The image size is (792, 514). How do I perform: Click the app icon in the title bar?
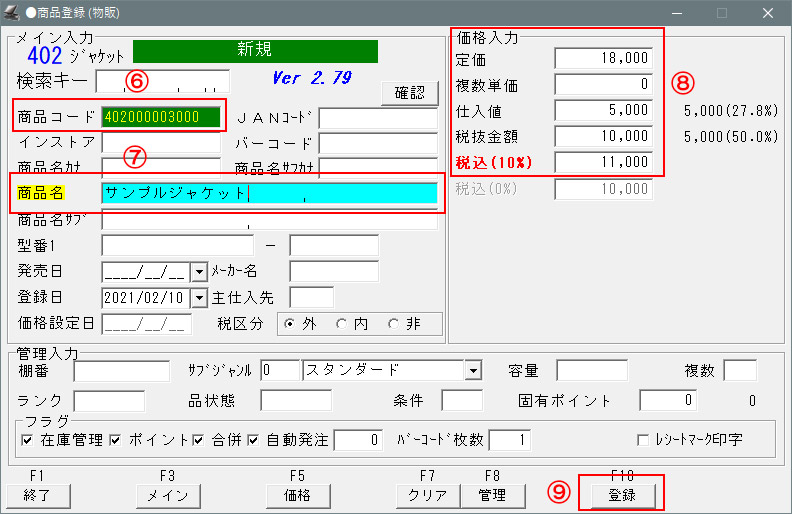(x=13, y=13)
